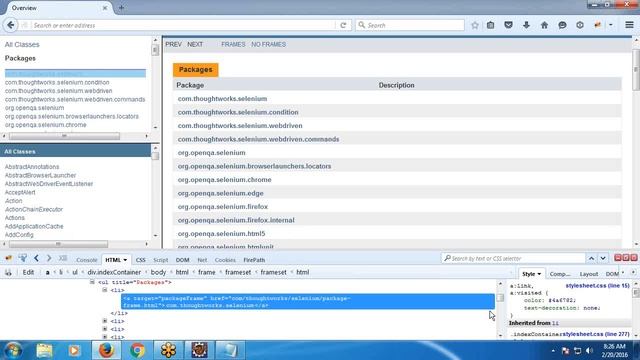Activate Firebug inspect element tool

click(x=22, y=258)
